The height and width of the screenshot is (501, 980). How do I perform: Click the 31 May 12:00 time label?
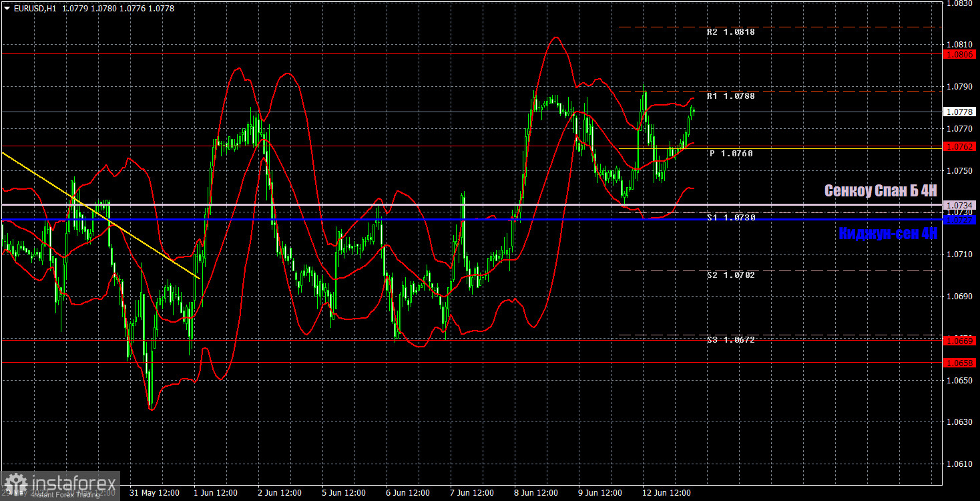point(154,493)
